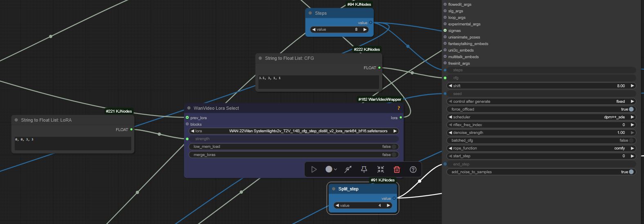Click the sigmas input port
The width and height of the screenshot is (644, 224).
(445, 30)
